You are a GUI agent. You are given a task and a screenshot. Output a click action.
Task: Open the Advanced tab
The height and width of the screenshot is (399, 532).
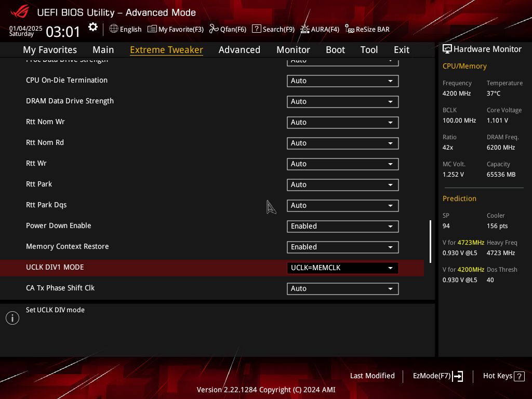coord(239,50)
